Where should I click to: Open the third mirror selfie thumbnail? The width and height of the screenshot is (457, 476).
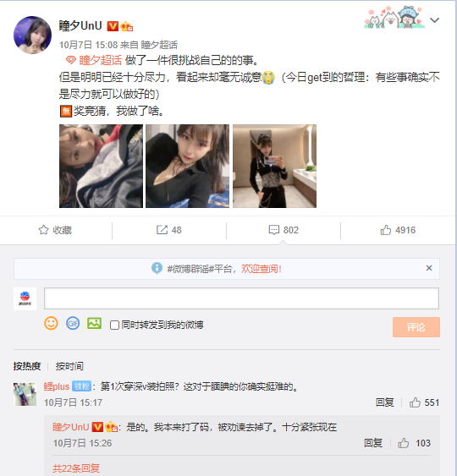[x=274, y=166]
